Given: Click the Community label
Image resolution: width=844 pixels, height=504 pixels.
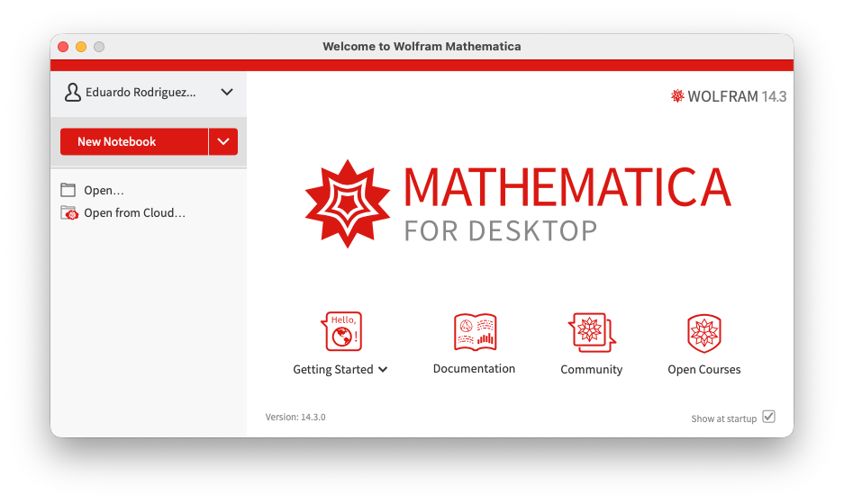Looking at the screenshot, I should pyautogui.click(x=591, y=370).
